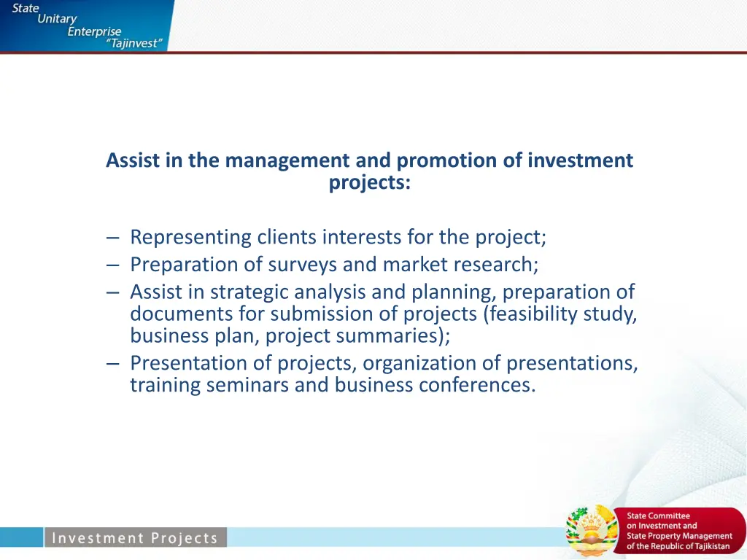Click the 'State Committee on Investment' footer text
The width and height of the screenshot is (747, 560).
click(679, 531)
